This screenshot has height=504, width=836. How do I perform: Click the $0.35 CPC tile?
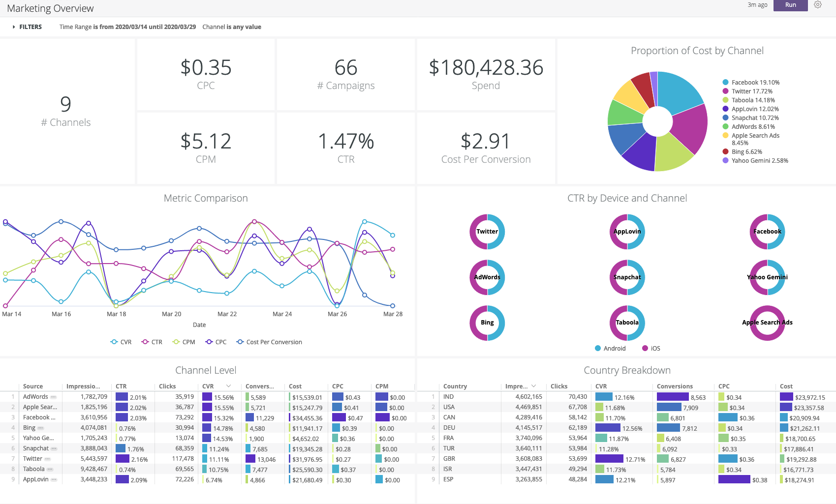tap(206, 75)
